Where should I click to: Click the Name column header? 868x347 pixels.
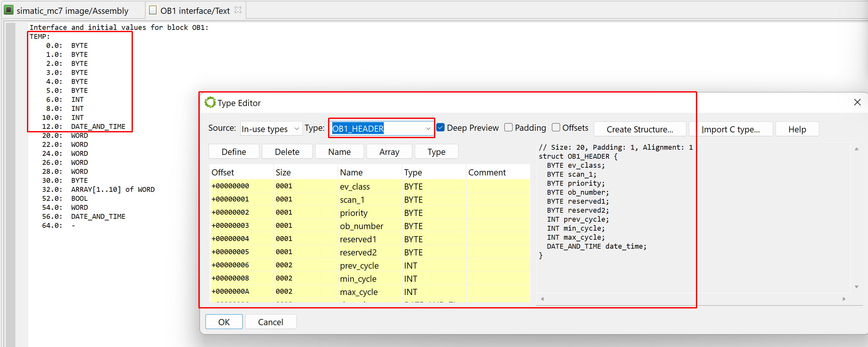(370, 172)
